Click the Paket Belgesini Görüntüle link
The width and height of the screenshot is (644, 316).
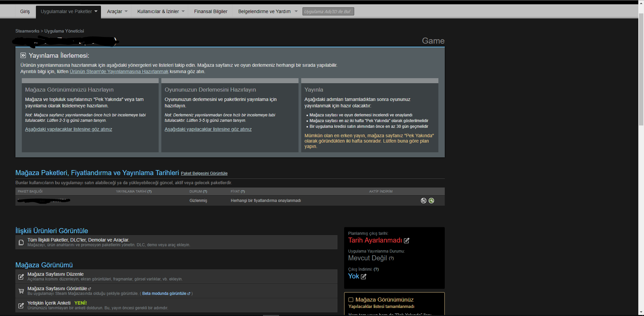204,173
